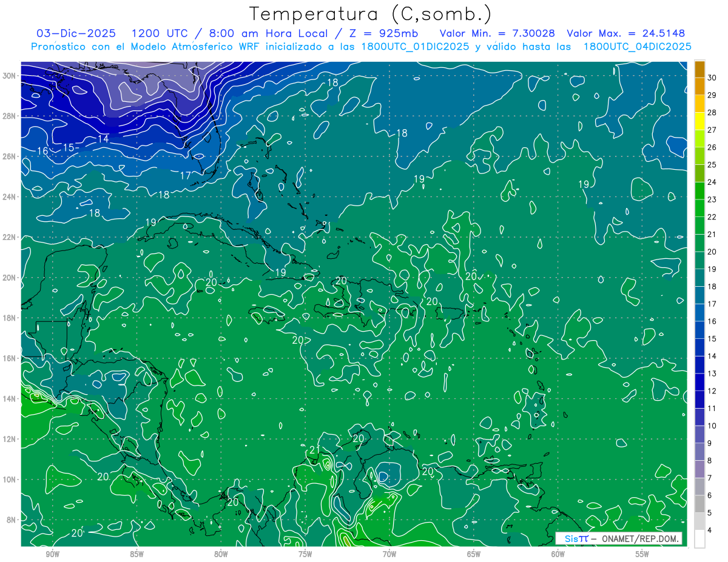Click the '80W' longitude axis label
The image size is (728, 562).
coord(221,554)
